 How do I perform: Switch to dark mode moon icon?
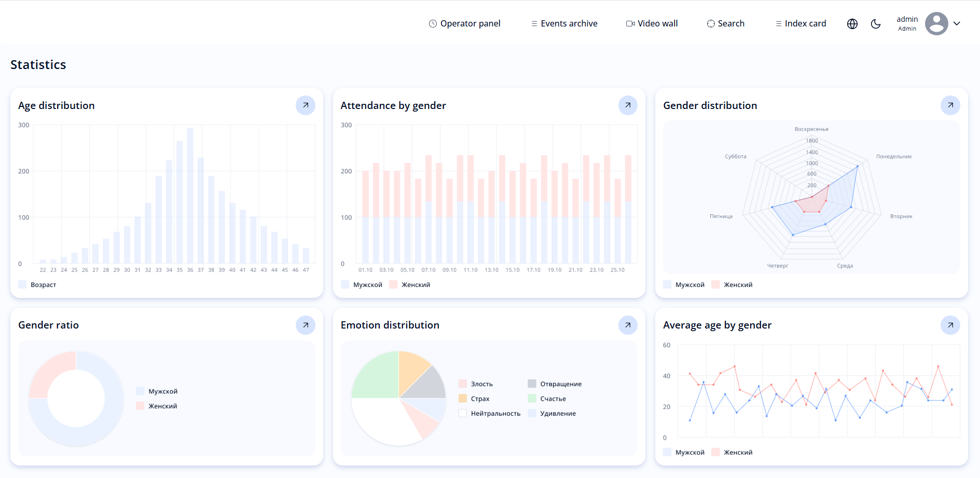pyautogui.click(x=876, y=24)
